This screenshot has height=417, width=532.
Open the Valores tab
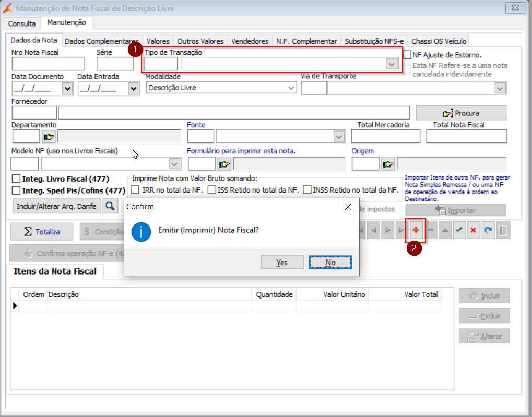[158, 41]
